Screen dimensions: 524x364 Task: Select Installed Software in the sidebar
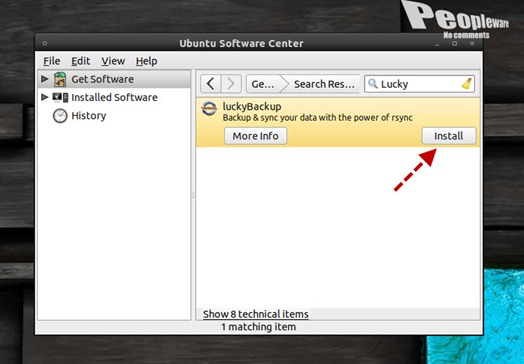114,97
